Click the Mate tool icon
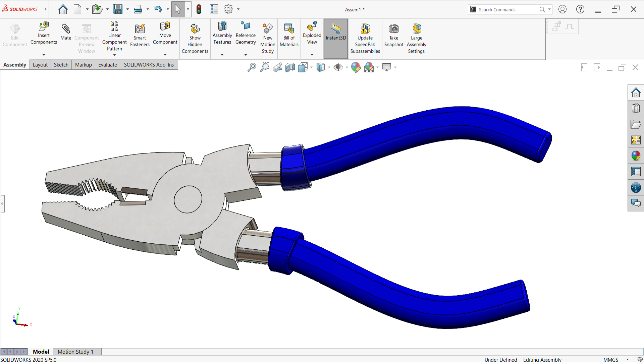This screenshot has width=644, height=362. pos(66,29)
